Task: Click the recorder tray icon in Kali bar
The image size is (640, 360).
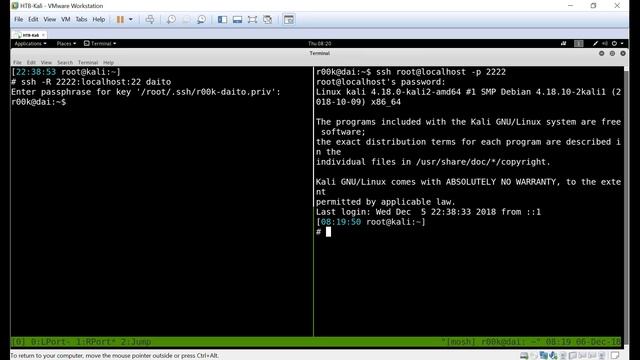Action: [563, 43]
